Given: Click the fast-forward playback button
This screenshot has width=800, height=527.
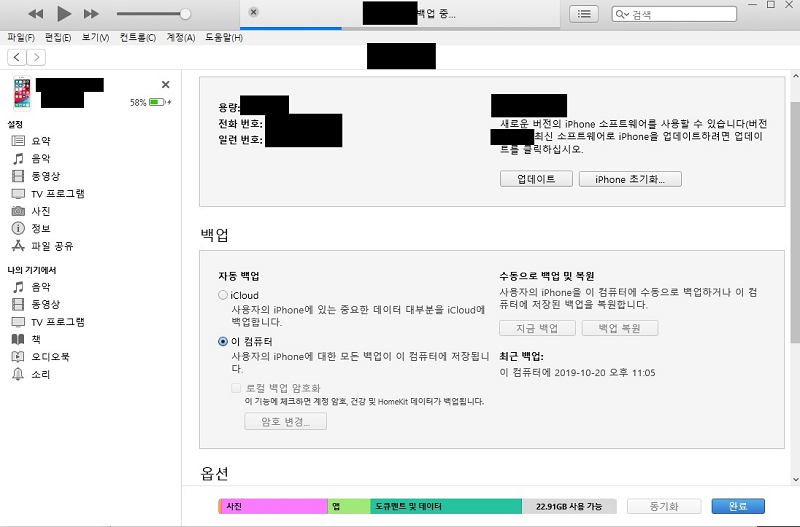Looking at the screenshot, I should point(91,14).
